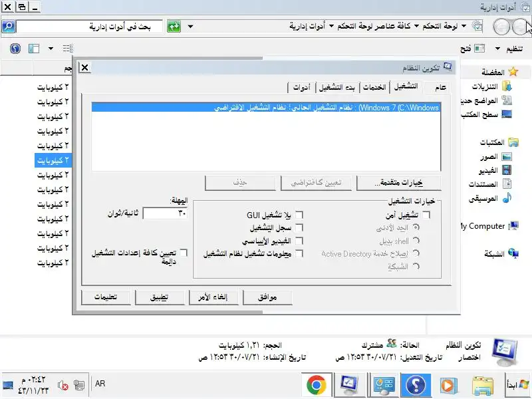
Task: Select the recent places item المواضع
Action: point(487,100)
